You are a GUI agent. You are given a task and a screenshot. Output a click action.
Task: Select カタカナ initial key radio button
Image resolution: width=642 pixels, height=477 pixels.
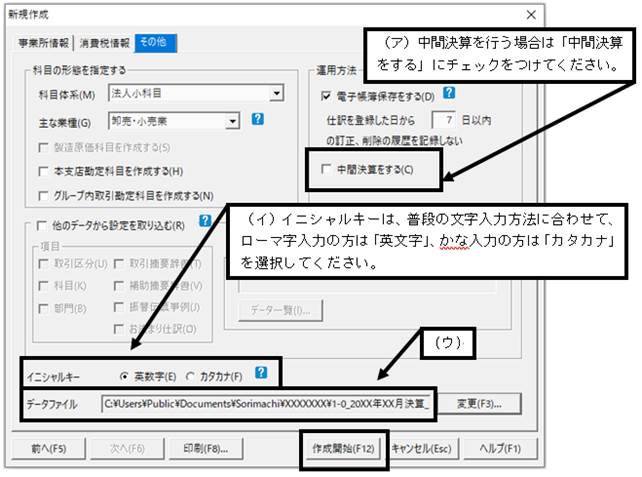click(190, 376)
